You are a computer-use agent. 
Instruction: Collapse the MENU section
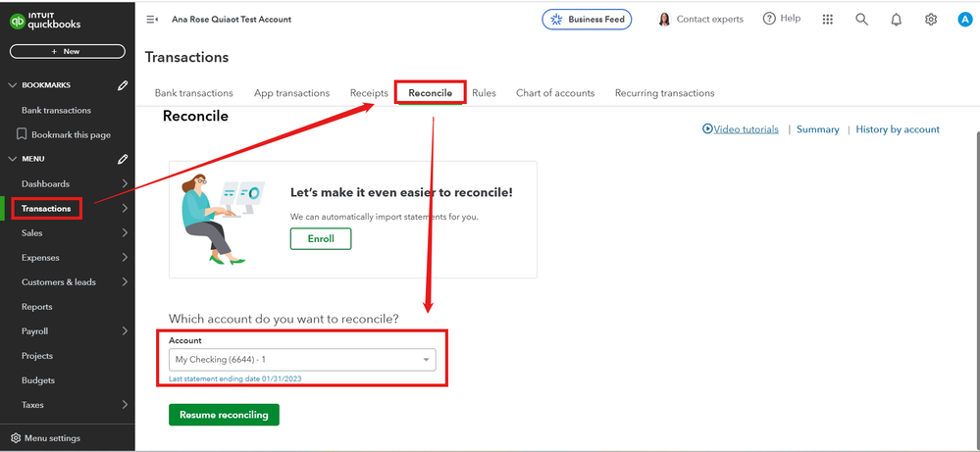pos(13,159)
